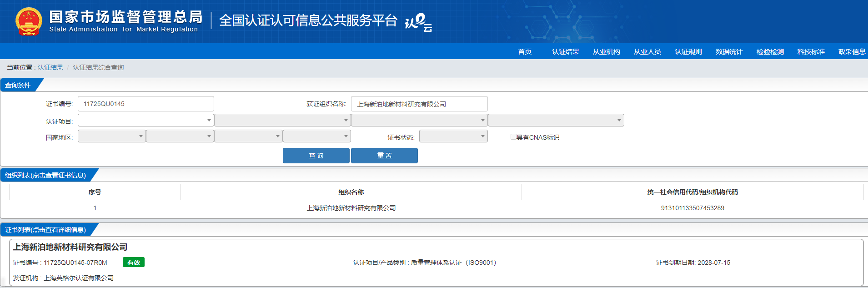This screenshot has width=868, height=288.
Task: Click the 证书编号 input field
Action: click(x=146, y=104)
